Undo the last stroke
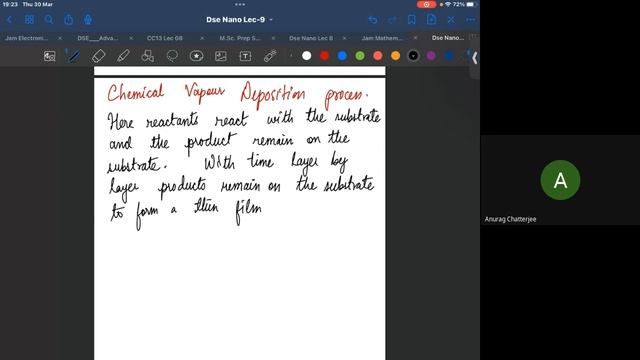 pyautogui.click(x=373, y=20)
